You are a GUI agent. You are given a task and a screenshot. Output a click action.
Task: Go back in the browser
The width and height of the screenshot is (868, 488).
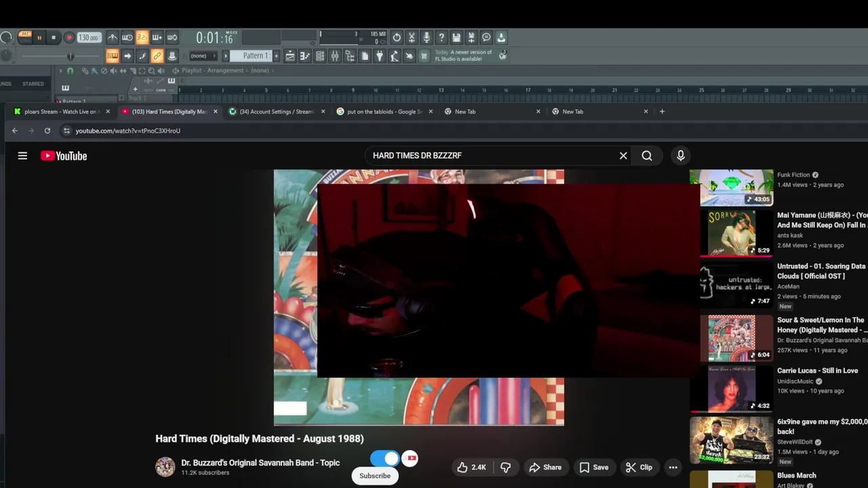pos(15,131)
